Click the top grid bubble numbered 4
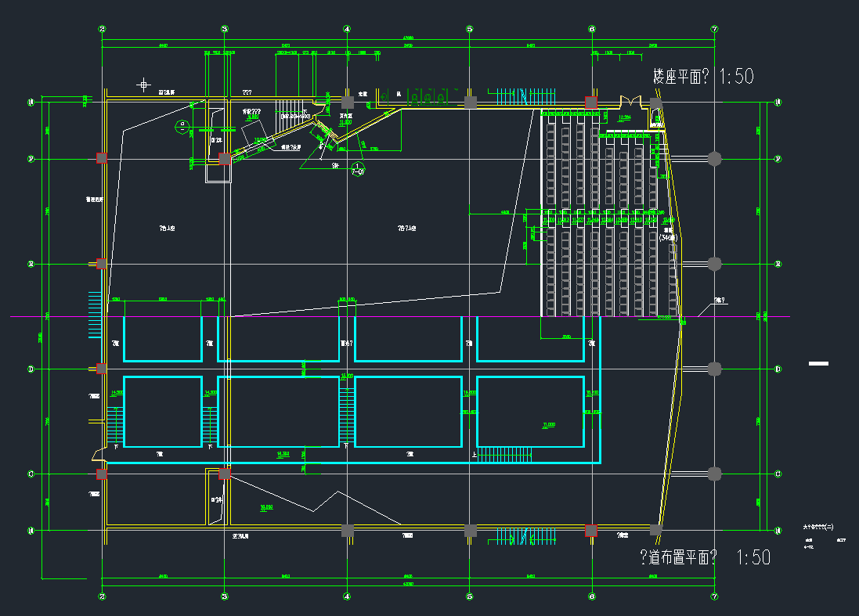Viewport: 859px width, 616px height. coord(347,29)
